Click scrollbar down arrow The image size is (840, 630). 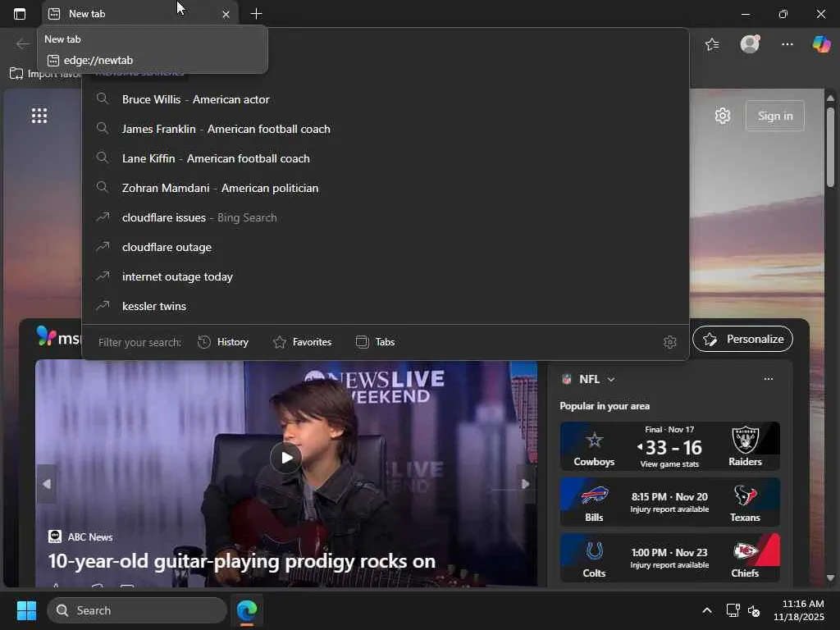(830, 577)
